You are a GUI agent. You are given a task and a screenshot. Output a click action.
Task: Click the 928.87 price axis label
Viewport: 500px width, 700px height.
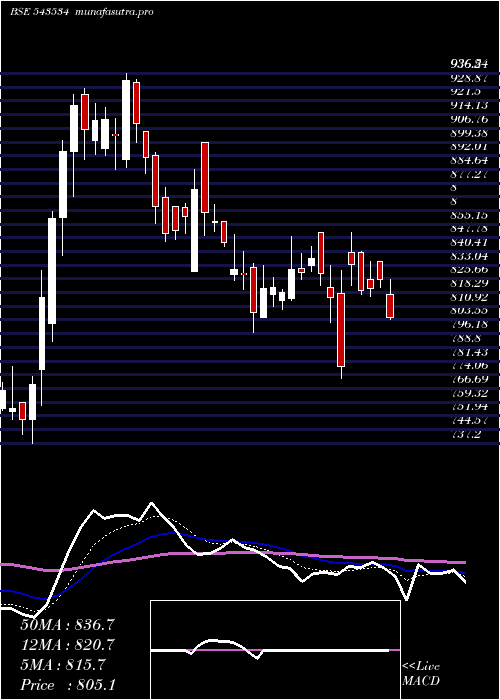click(468, 78)
